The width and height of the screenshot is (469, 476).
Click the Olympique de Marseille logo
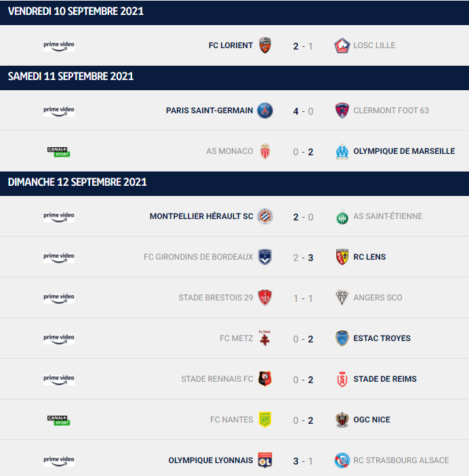click(342, 151)
